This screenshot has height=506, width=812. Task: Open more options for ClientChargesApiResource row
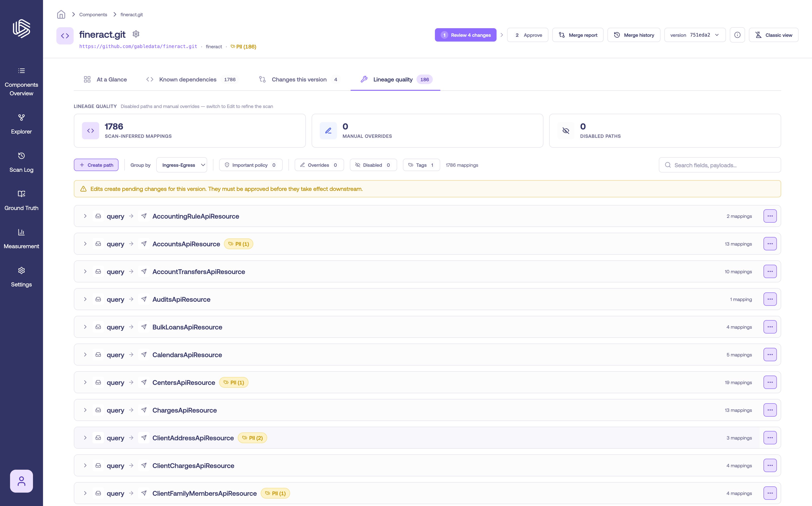point(770,466)
